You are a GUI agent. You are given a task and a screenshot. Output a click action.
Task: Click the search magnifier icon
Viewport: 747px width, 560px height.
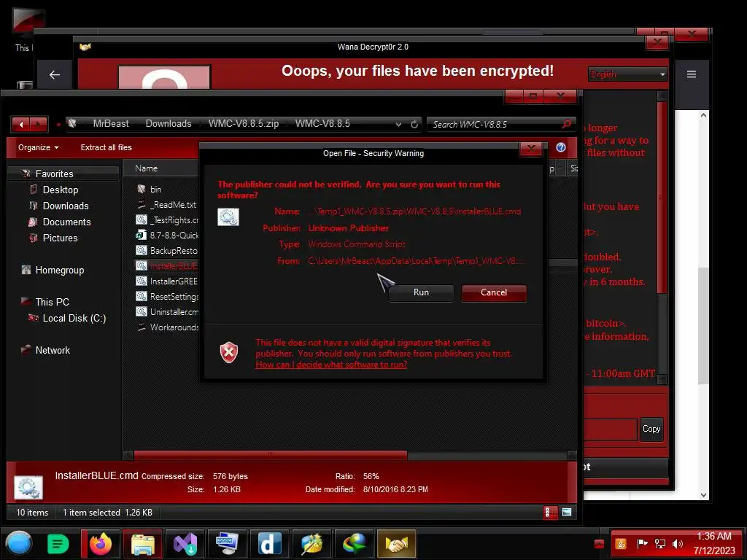coord(566,124)
